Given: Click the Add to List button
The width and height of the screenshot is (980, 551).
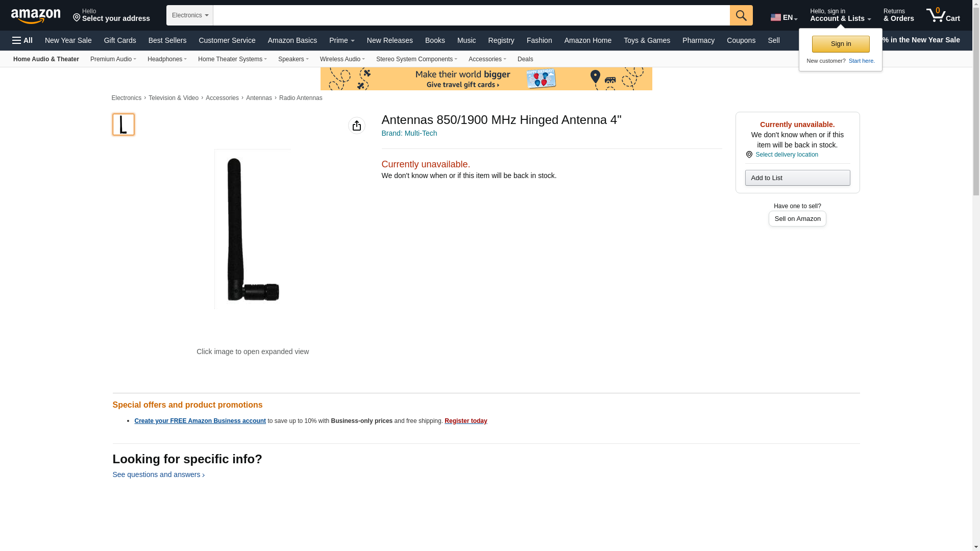Looking at the screenshot, I should click(x=797, y=178).
